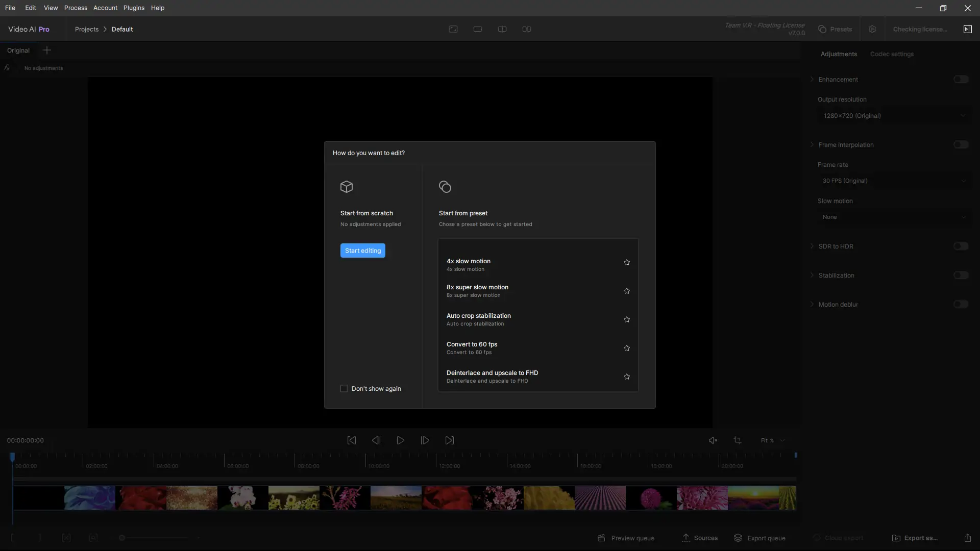Screen dimensions: 980x551
Task: Open the Frame rate dropdown
Action: click(x=893, y=181)
